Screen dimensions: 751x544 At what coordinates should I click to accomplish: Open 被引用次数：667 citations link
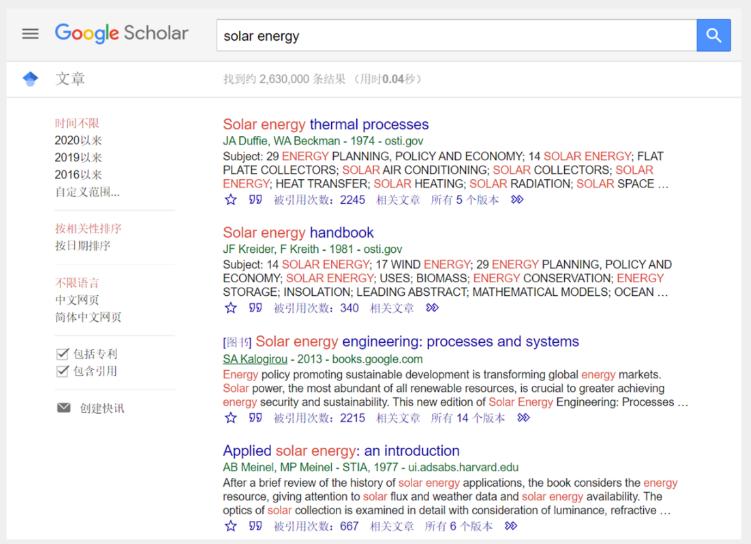coord(316,526)
